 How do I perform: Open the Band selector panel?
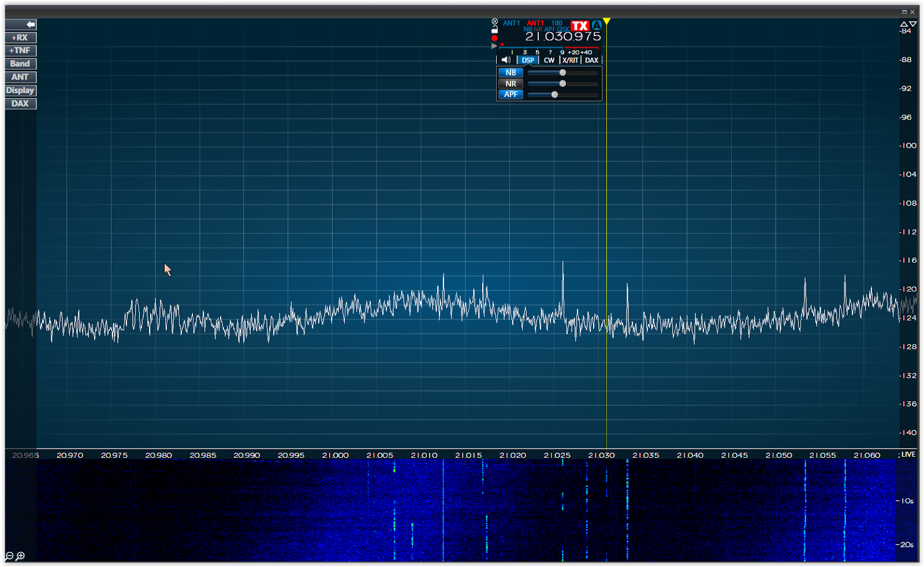20,64
